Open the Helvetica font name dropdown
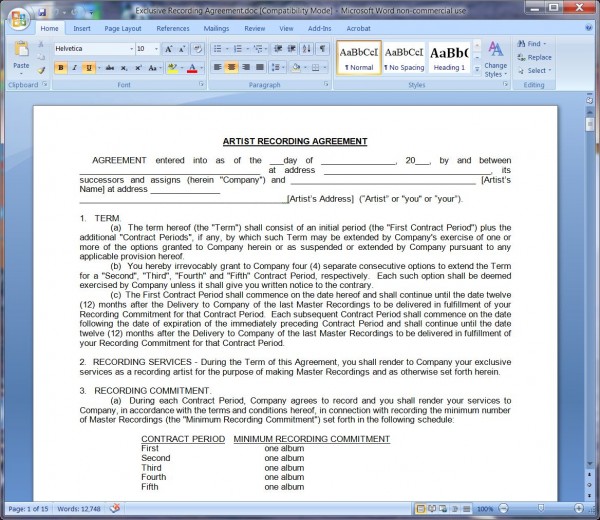Screen dimensions: 600x520 click(132, 49)
